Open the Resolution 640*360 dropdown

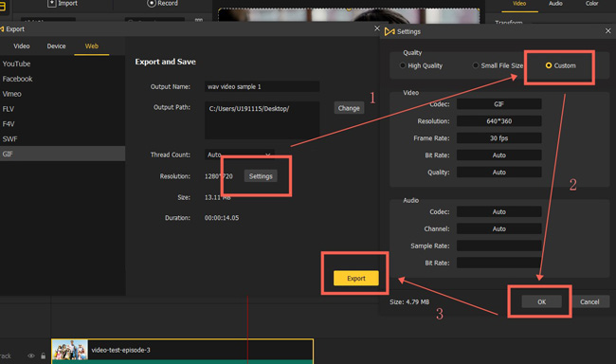point(498,121)
